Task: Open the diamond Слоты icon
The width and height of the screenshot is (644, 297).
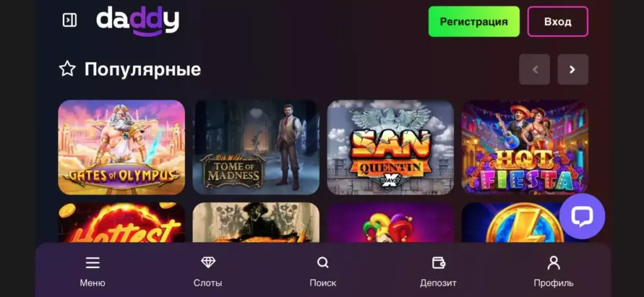Action: coord(208,262)
